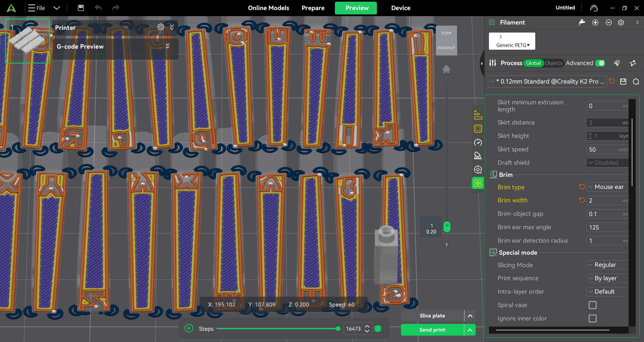Click the Creality Print logo icon
Image resolution: width=644 pixels, height=342 pixels.
click(11, 8)
